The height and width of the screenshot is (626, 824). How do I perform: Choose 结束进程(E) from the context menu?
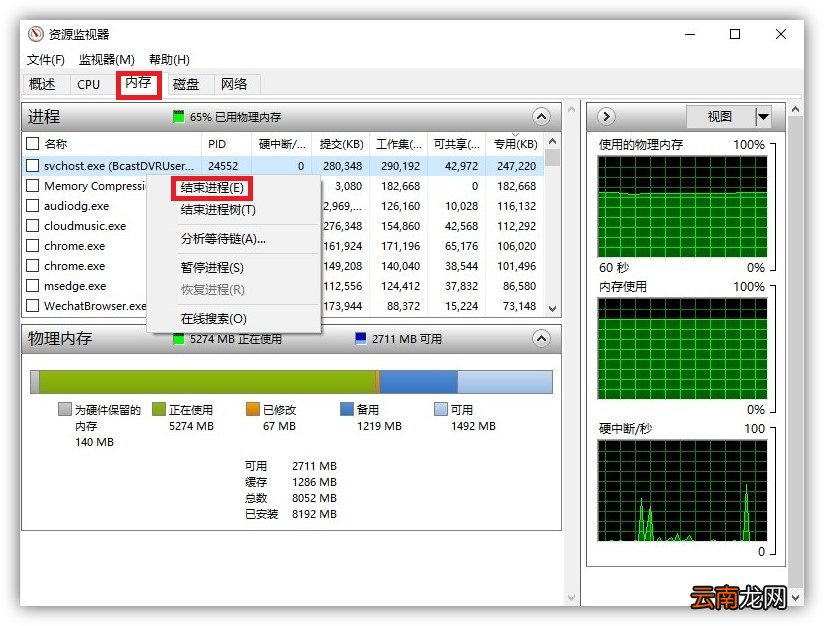coord(212,188)
